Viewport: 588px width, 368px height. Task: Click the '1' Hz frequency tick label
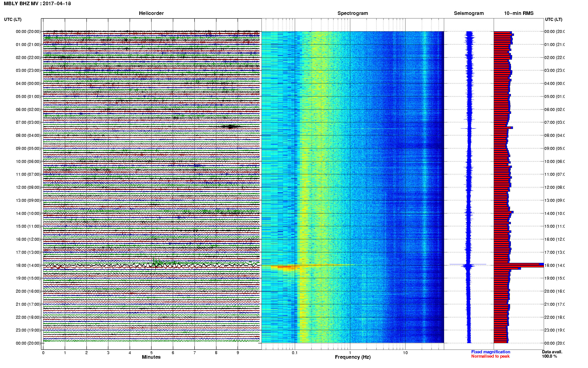(x=350, y=353)
